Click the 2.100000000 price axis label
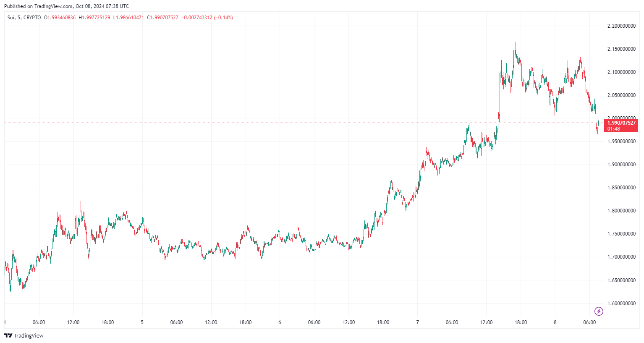The image size is (644, 343). click(621, 72)
